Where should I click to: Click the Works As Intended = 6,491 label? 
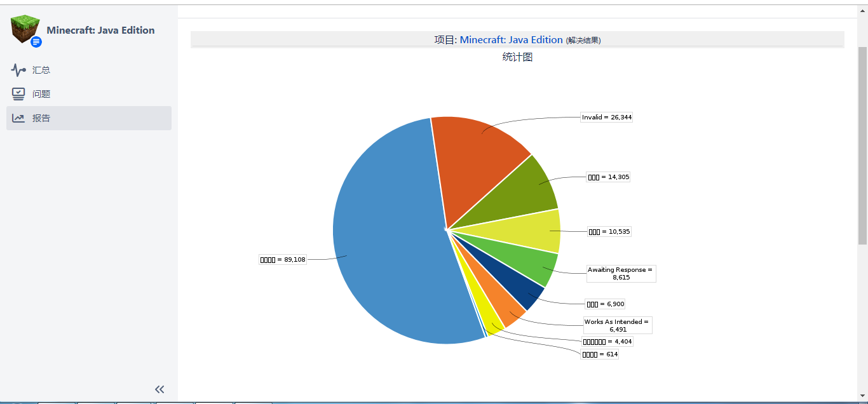pos(618,325)
